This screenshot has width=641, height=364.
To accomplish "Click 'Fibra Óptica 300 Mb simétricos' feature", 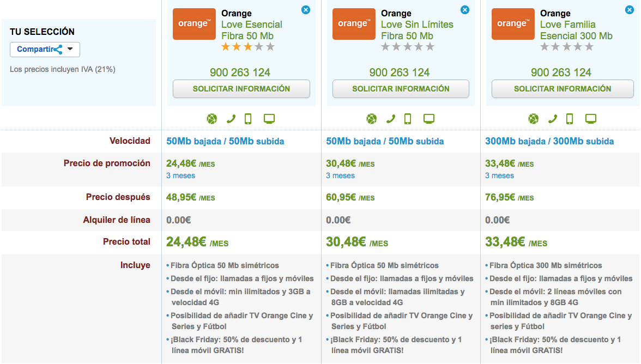I will (x=546, y=265).
